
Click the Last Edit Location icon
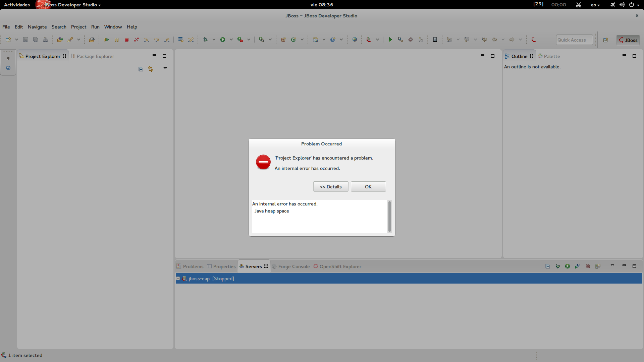tap(484, 40)
